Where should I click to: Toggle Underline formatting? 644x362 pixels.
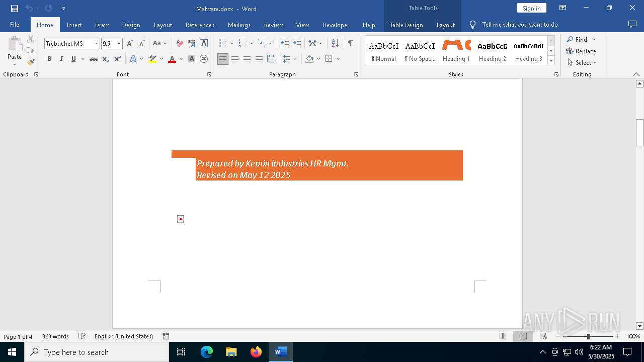[73, 59]
